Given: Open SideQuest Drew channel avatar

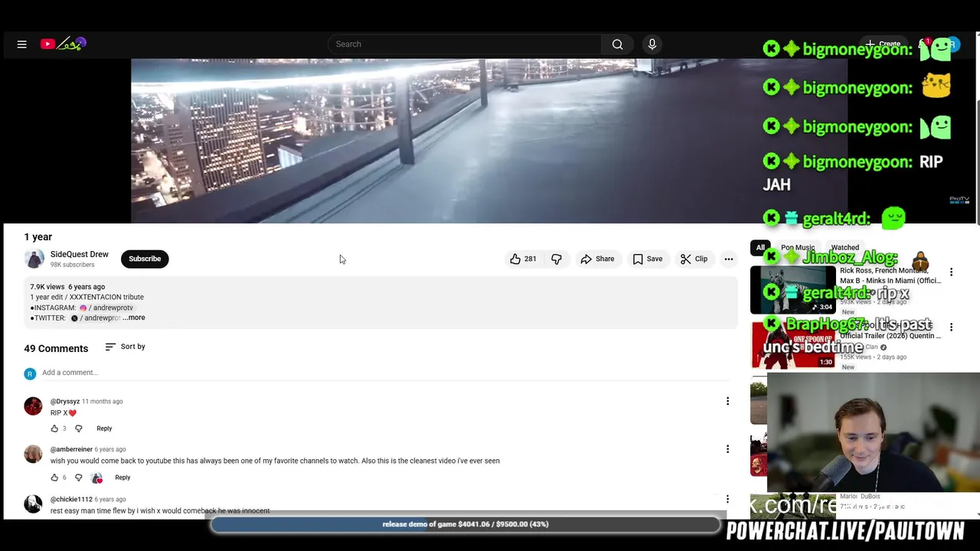Looking at the screenshot, I should tap(34, 259).
